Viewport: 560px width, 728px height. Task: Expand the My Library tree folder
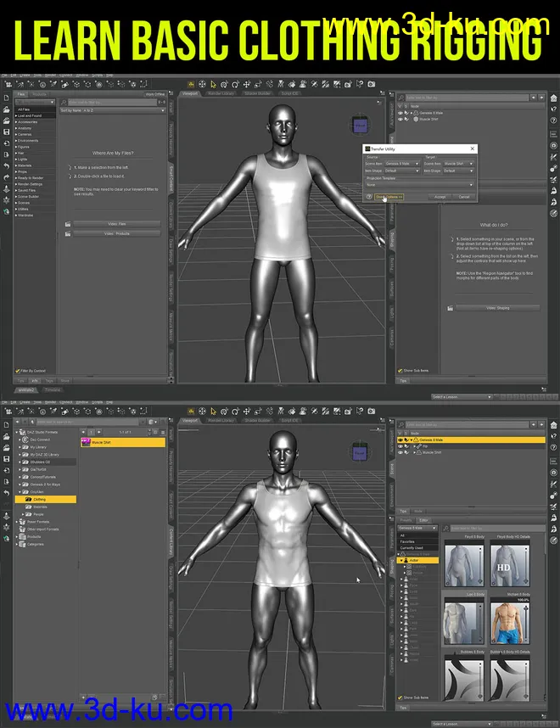20,447
